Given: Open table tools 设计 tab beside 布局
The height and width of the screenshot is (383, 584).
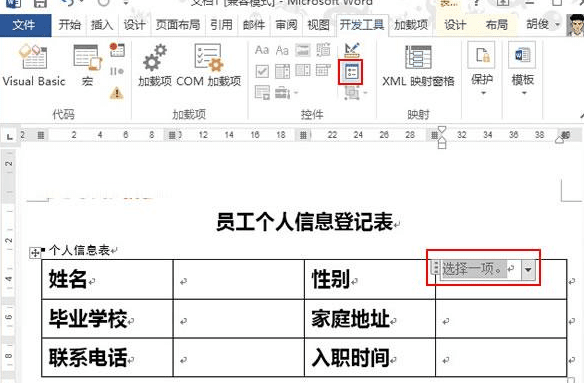Looking at the screenshot, I should click(x=455, y=25).
